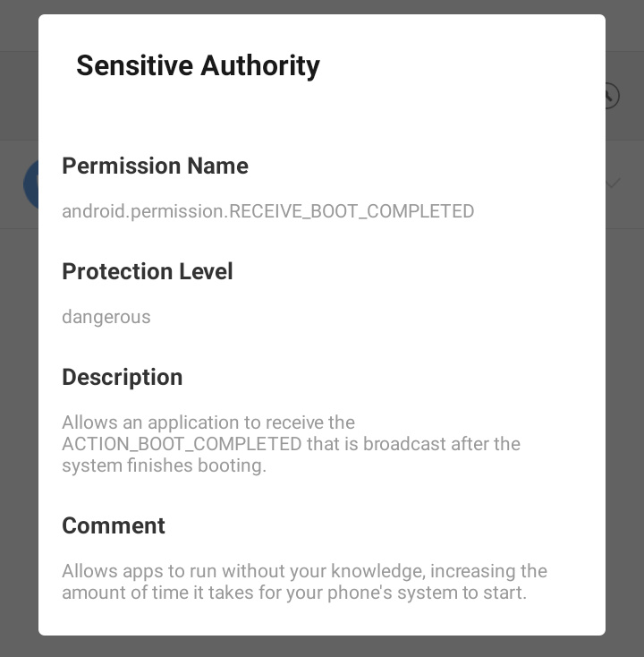
Task: Click the 'system finishes booting.' line
Action: (165, 465)
